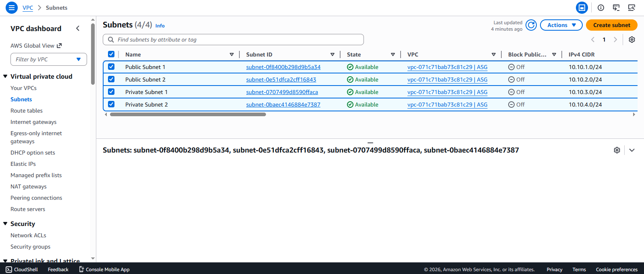Screen dimensions: 644x274
Task: Open AWS Global View external link icon
Action: (59, 46)
